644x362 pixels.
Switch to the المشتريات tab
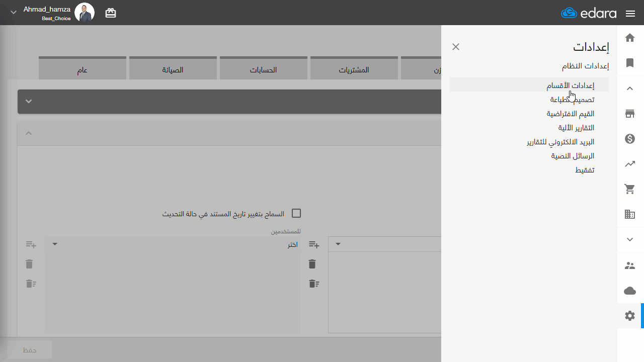click(354, 68)
